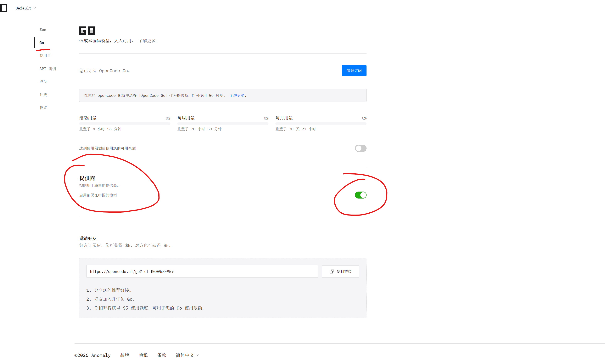Screen dimensions: 605x364
Task: Open 设置 in the sidebar
Action: pos(43,108)
